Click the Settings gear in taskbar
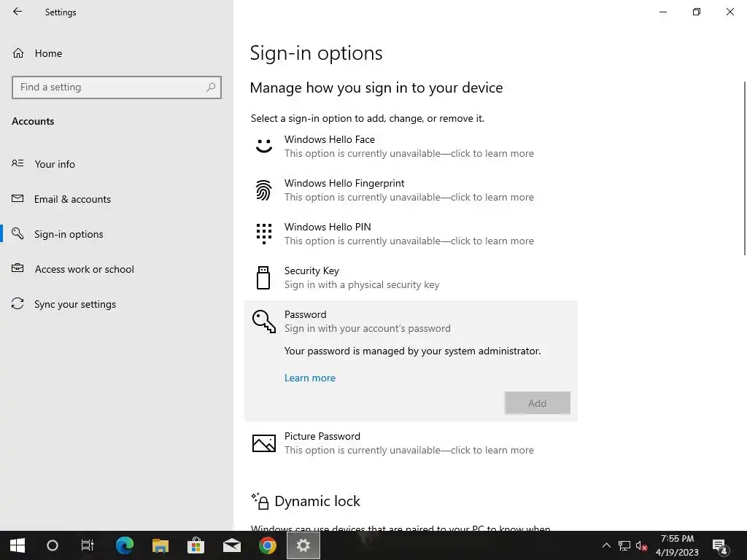 (303, 545)
